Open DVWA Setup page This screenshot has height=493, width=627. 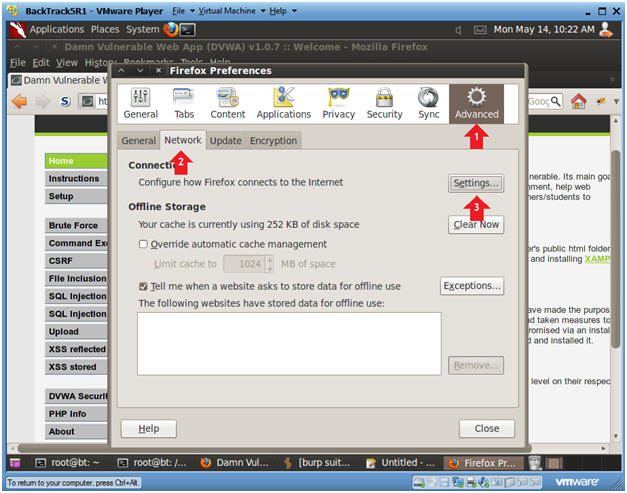(x=76, y=196)
